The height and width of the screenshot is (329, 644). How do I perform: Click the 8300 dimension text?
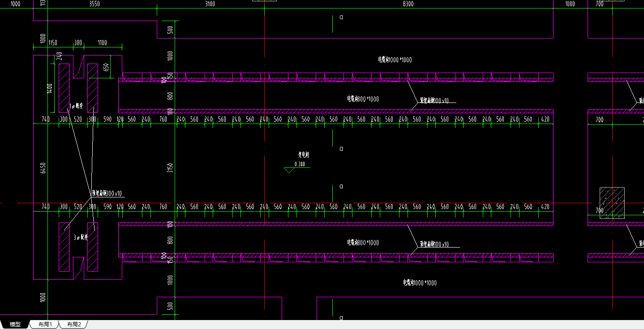coord(408,4)
